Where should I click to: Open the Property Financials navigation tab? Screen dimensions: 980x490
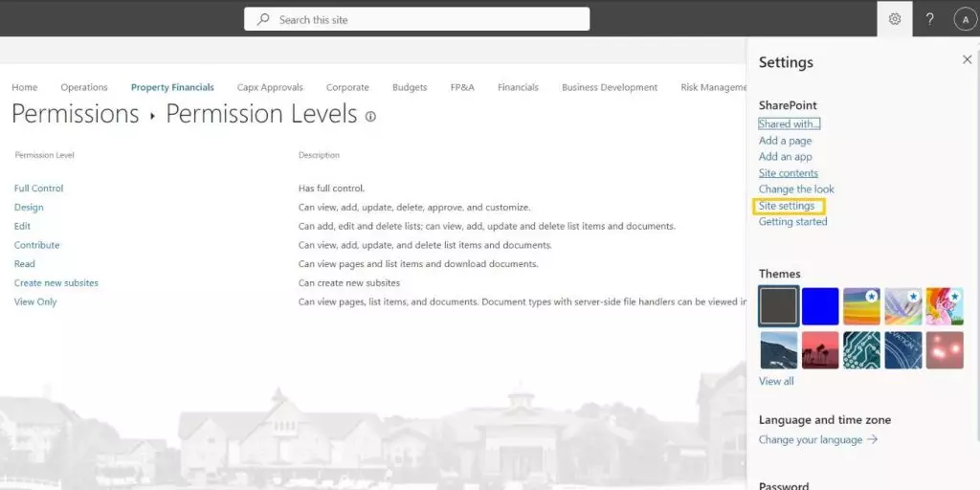[x=172, y=87]
